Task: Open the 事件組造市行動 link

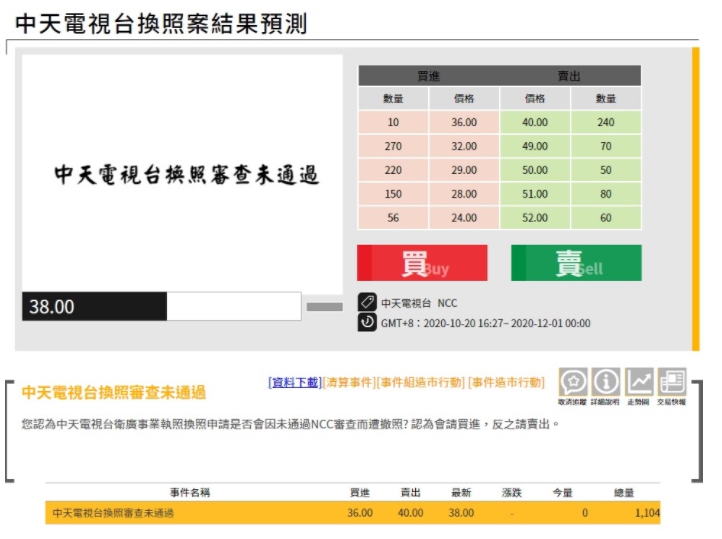Action: pos(420,383)
